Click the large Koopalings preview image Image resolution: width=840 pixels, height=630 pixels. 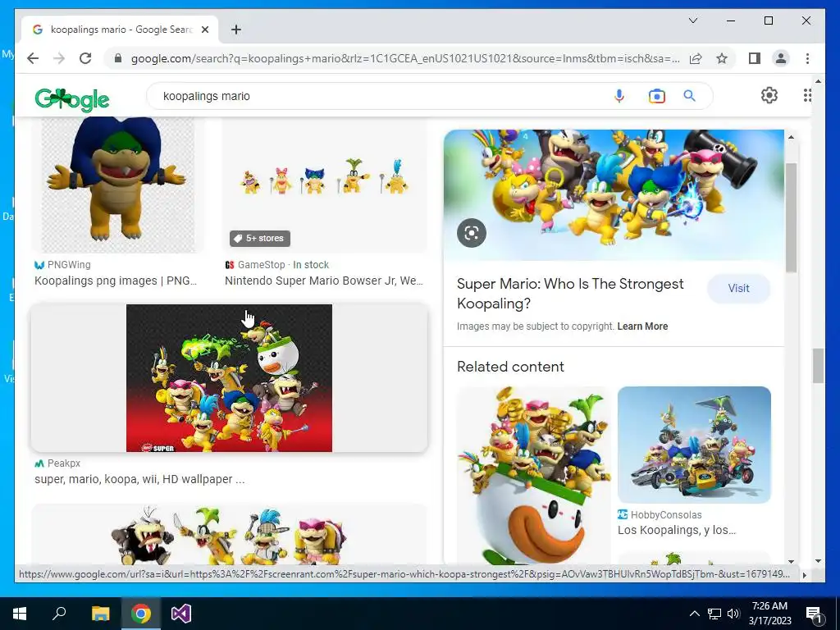click(614, 195)
